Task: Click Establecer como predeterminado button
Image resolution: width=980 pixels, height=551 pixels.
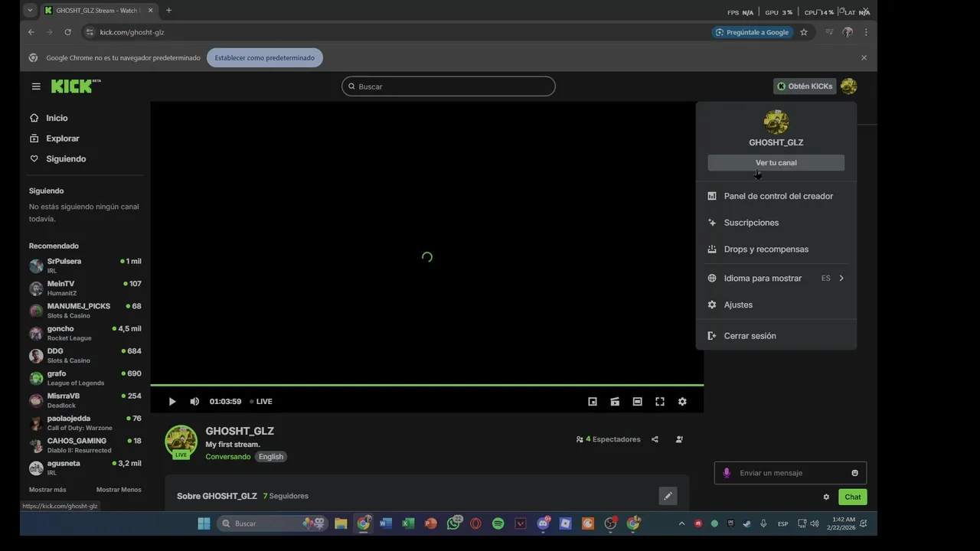Action: click(x=265, y=57)
